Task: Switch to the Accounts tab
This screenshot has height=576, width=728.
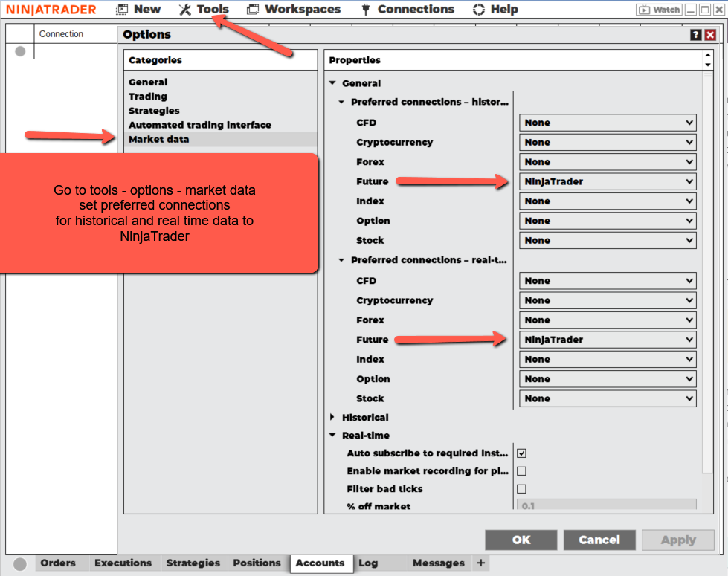Action: 320,563
